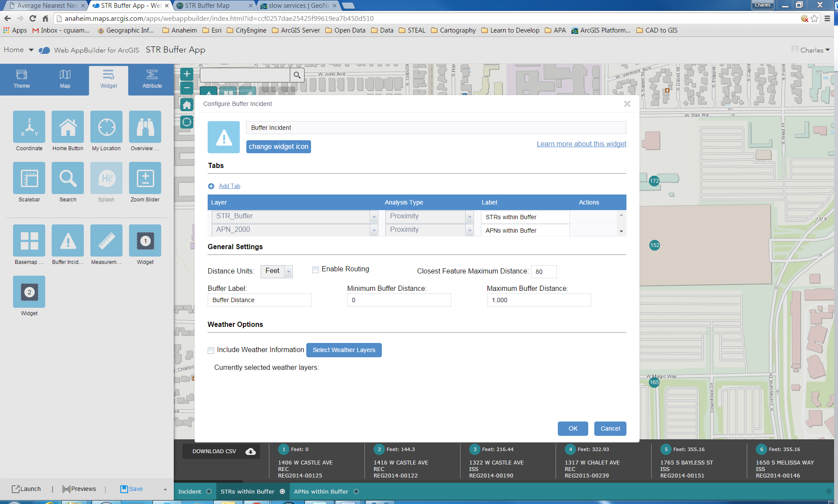Switch to the Average Nearest Neighbor browser tab

(x=47, y=6)
